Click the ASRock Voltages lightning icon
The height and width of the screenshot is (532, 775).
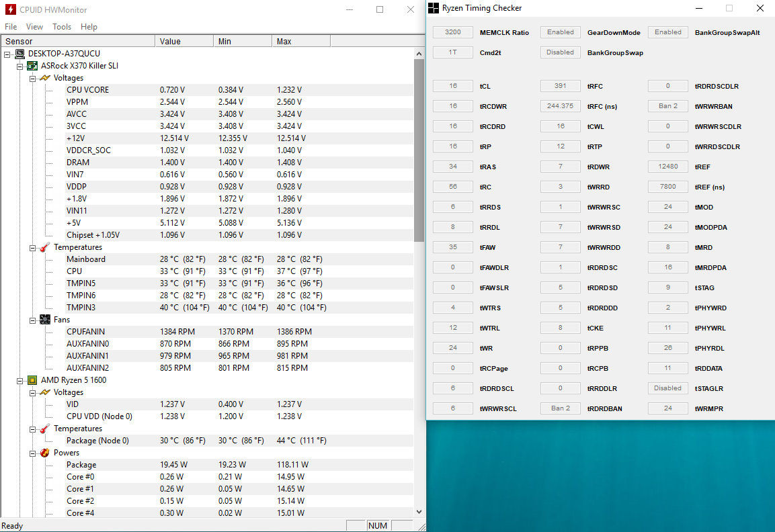(x=45, y=77)
